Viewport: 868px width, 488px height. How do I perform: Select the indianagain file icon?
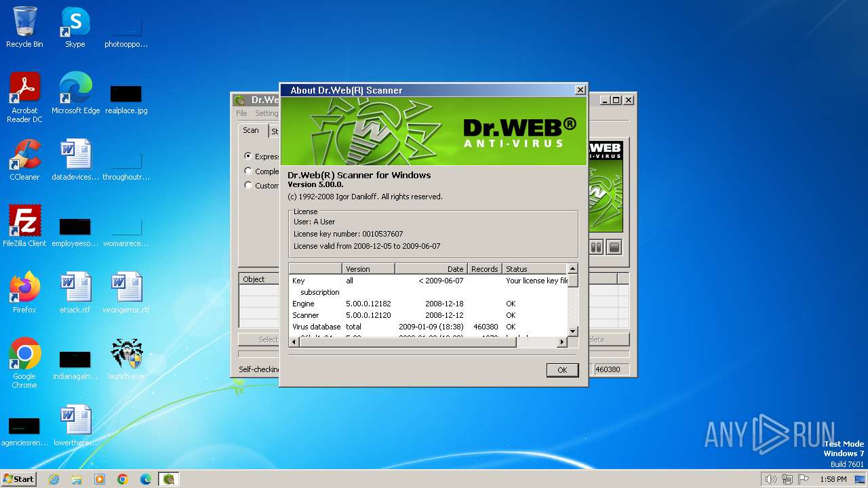75,365
